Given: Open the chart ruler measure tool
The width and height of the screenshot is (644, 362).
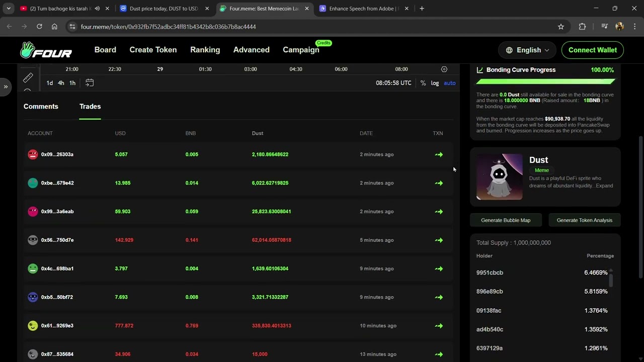Looking at the screenshot, I should pos(28,77).
